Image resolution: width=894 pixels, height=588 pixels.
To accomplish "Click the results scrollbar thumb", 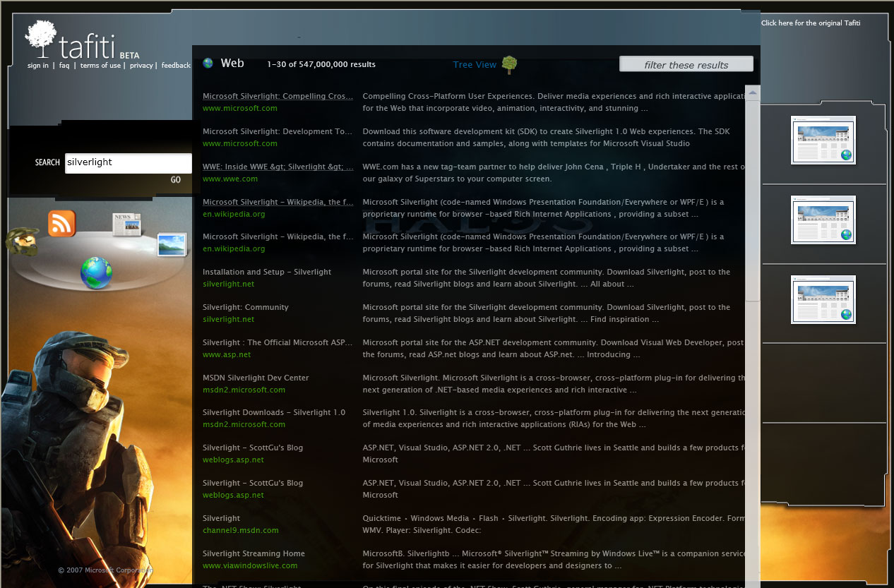I will pyautogui.click(x=753, y=200).
